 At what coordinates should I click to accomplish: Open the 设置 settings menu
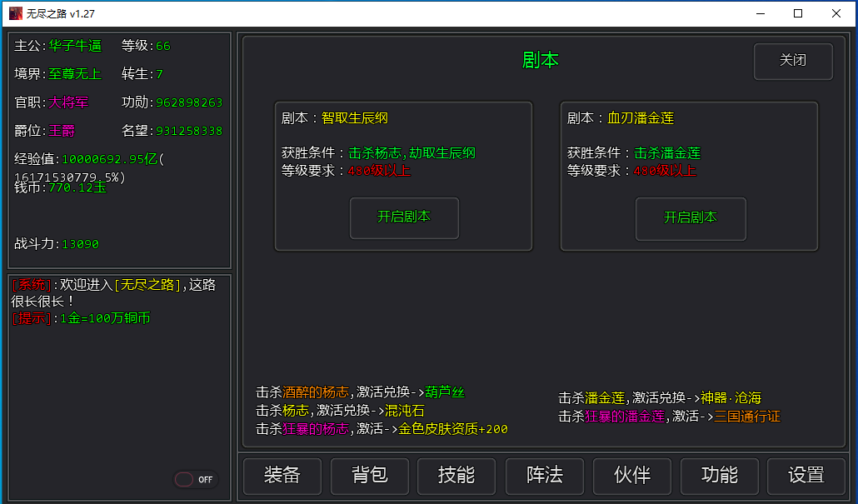click(806, 476)
